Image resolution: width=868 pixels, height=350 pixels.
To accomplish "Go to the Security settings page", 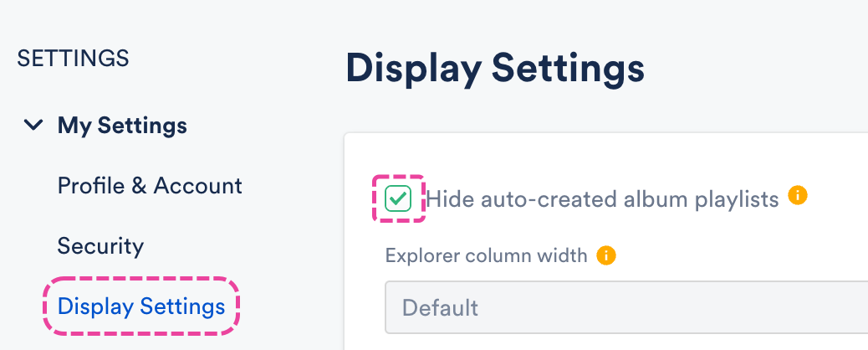I will tap(100, 246).
